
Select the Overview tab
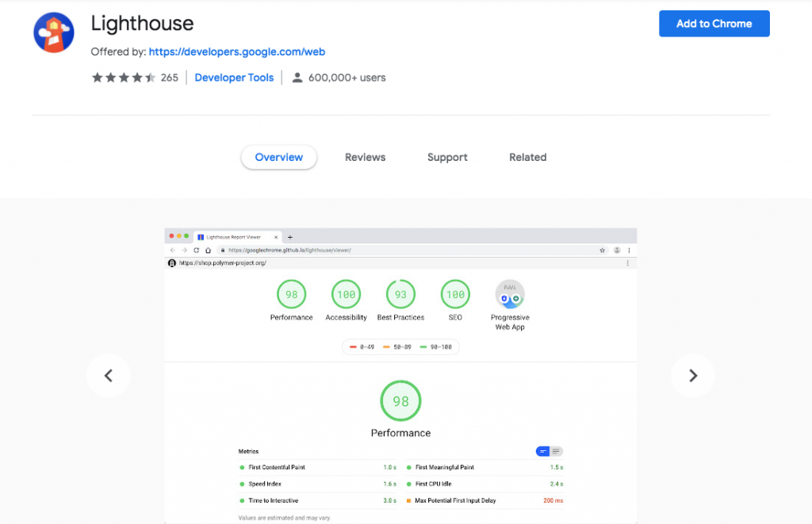click(278, 158)
